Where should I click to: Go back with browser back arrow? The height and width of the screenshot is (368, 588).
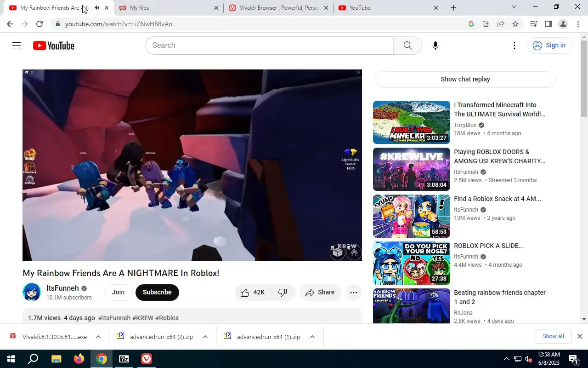[x=10, y=24]
